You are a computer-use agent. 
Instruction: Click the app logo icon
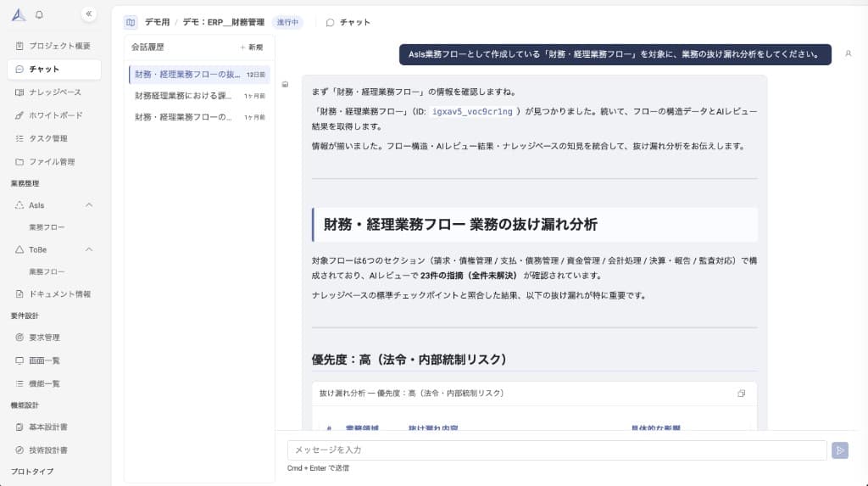pyautogui.click(x=19, y=15)
